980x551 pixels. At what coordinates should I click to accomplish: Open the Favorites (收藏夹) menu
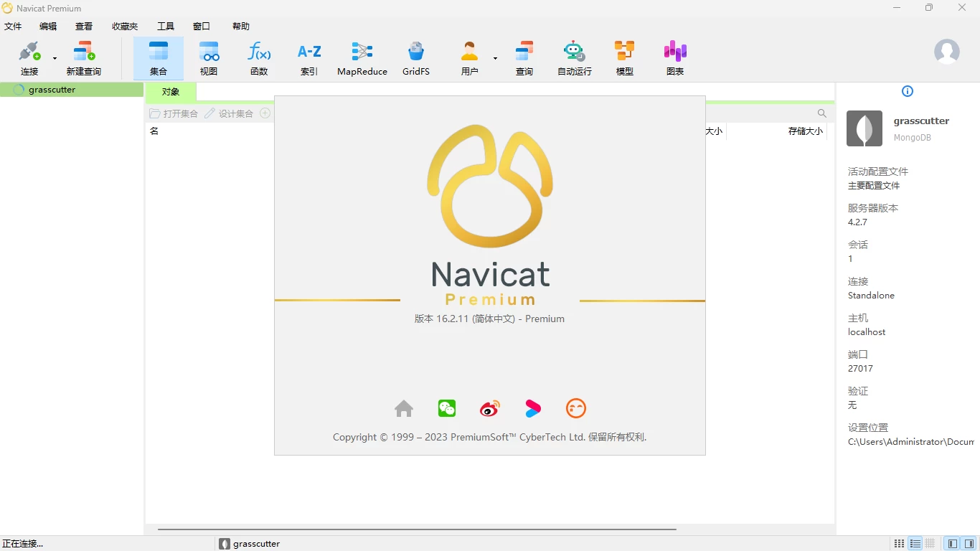pyautogui.click(x=125, y=27)
